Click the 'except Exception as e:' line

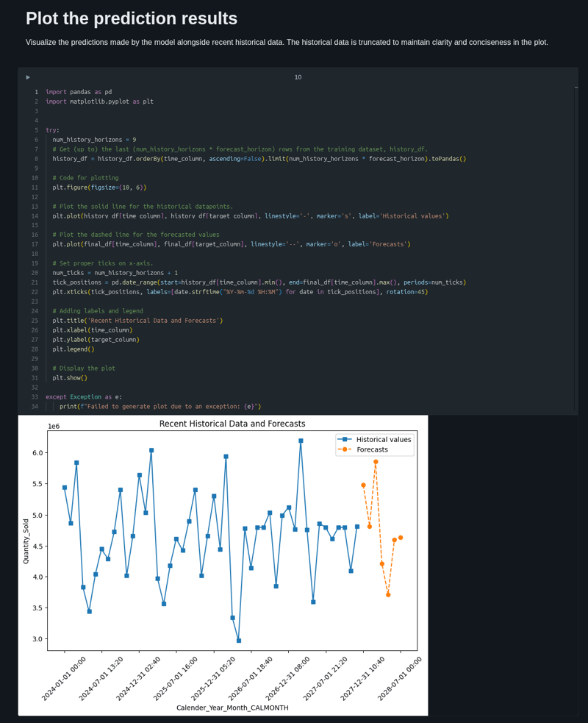[84, 397]
